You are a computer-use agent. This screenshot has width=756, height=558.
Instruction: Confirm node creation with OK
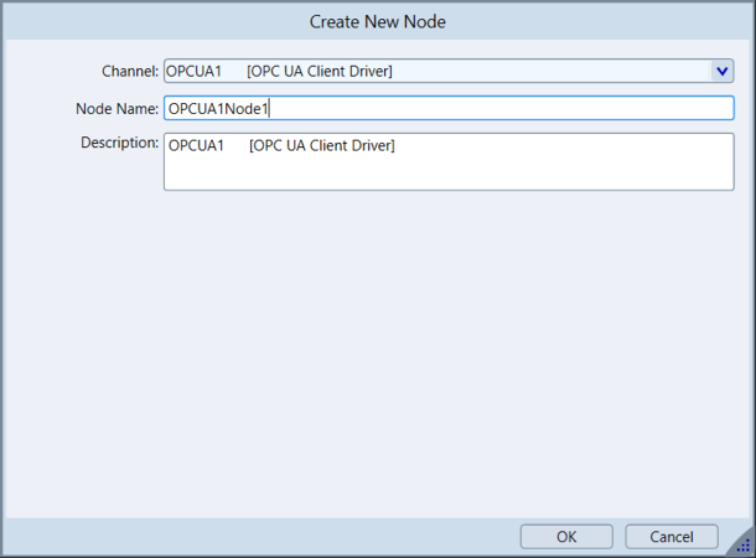[x=566, y=536]
